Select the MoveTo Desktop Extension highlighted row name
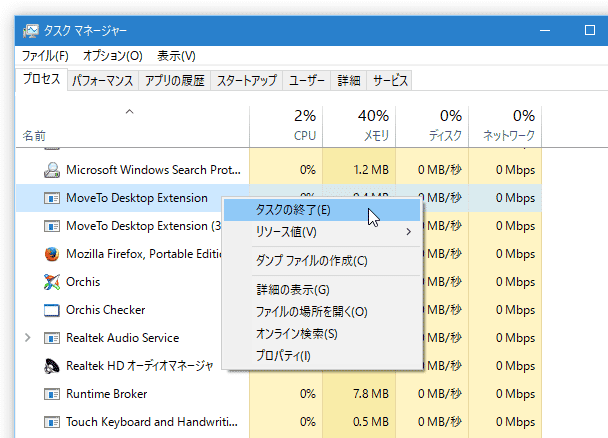 (137, 198)
